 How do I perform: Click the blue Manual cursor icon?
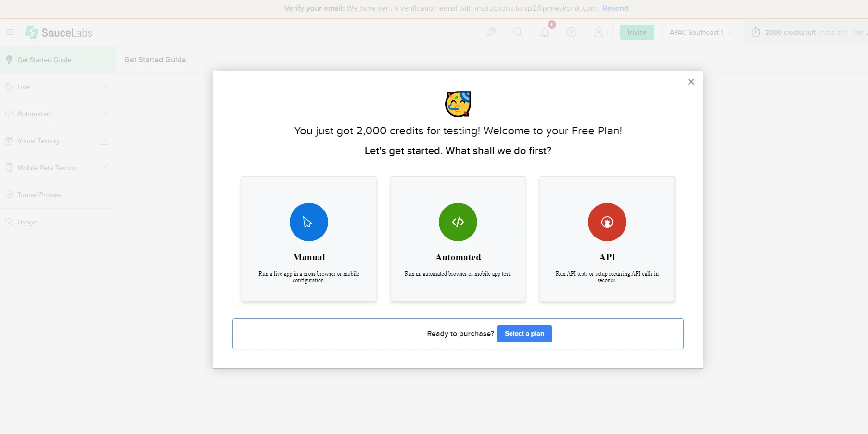click(x=309, y=222)
